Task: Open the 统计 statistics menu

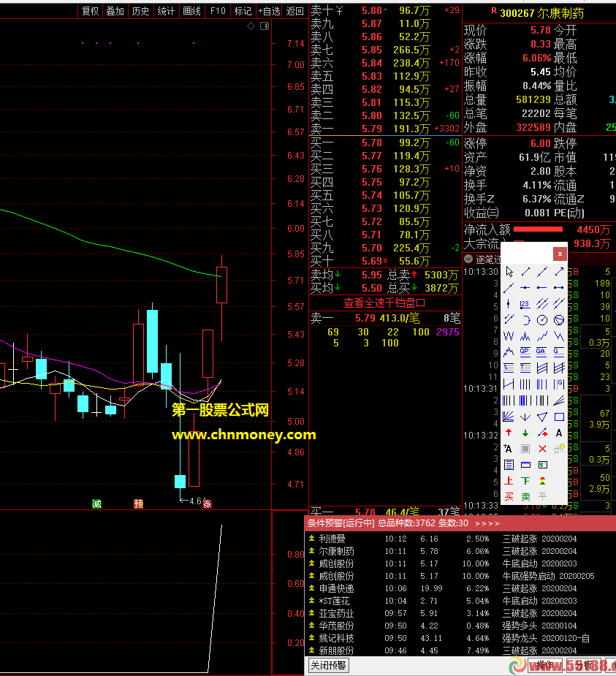Action: click(166, 11)
